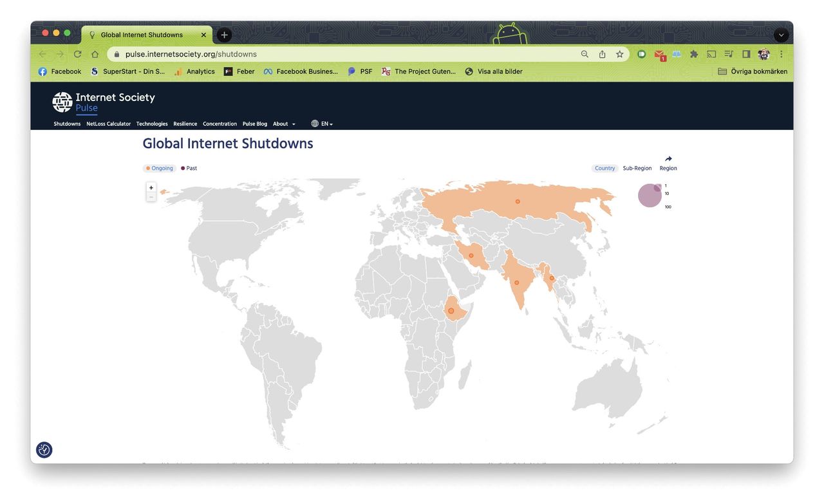This screenshot has height=504, width=824.
Task: Open the cookie settings icon
Action: [x=44, y=450]
